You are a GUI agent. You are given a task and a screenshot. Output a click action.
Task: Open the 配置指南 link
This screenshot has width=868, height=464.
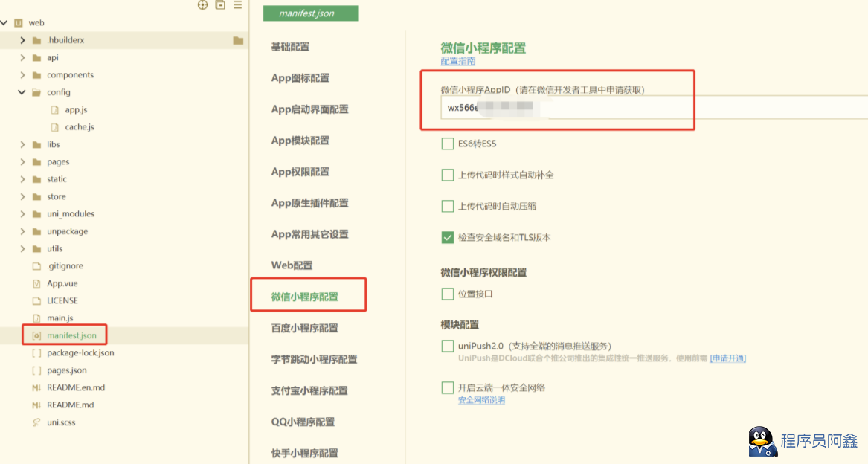[x=458, y=62]
